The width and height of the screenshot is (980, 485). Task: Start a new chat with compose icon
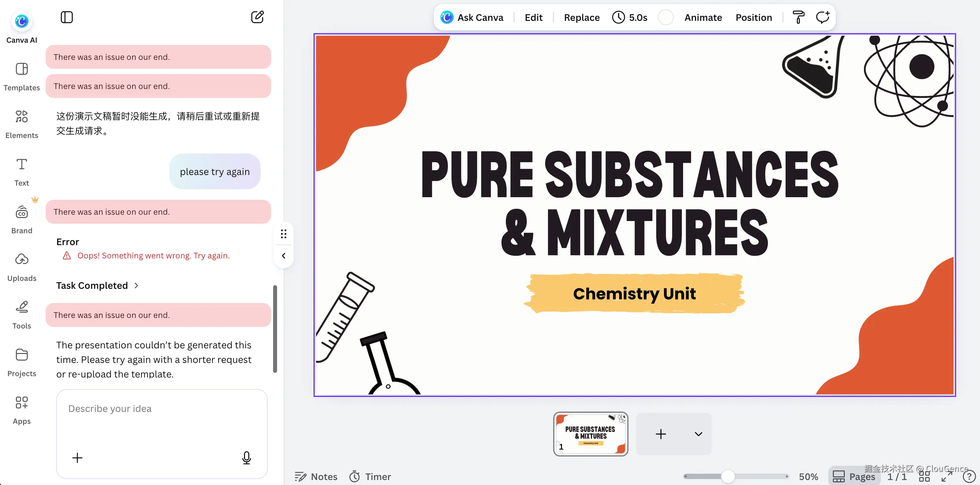(258, 17)
